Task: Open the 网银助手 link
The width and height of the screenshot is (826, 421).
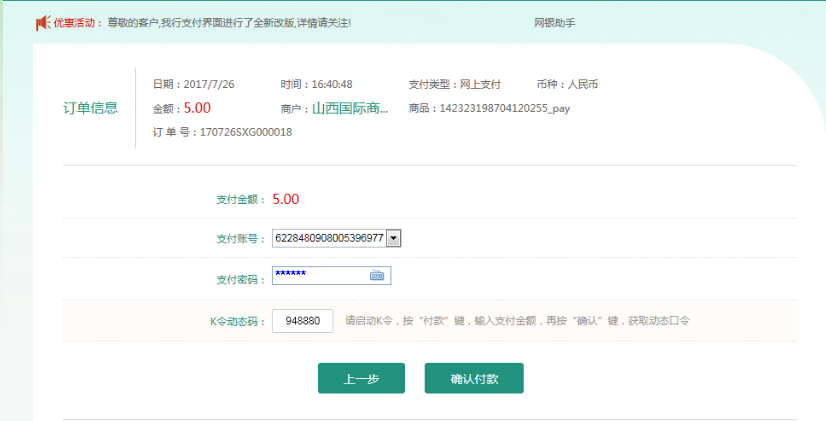Action: (x=554, y=22)
